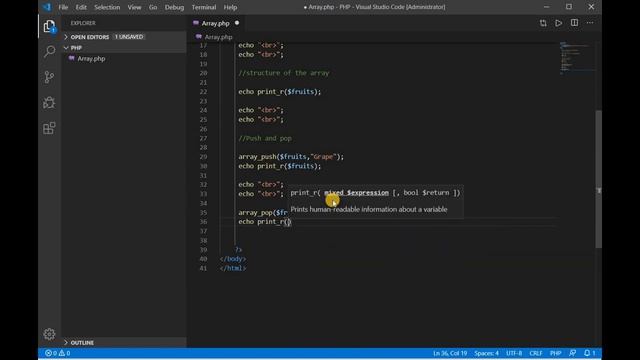
Task: Click the '//Push and pop' comment
Action: 265,138
